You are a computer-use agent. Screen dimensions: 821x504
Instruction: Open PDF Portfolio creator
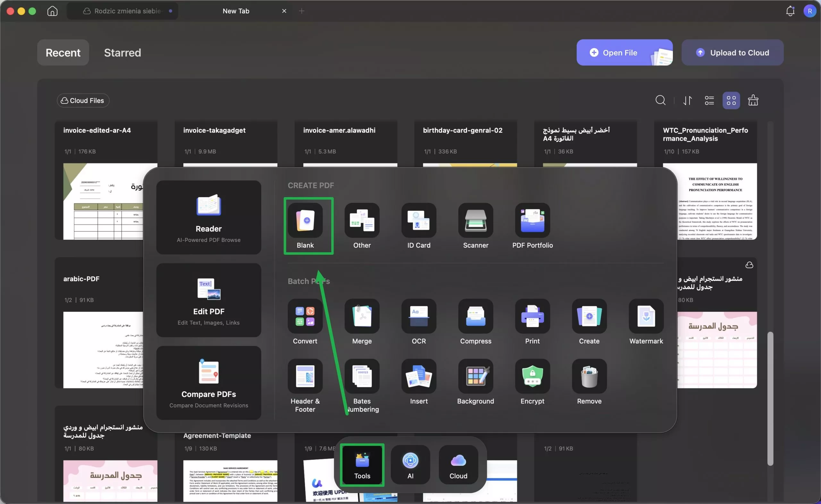[532, 221]
